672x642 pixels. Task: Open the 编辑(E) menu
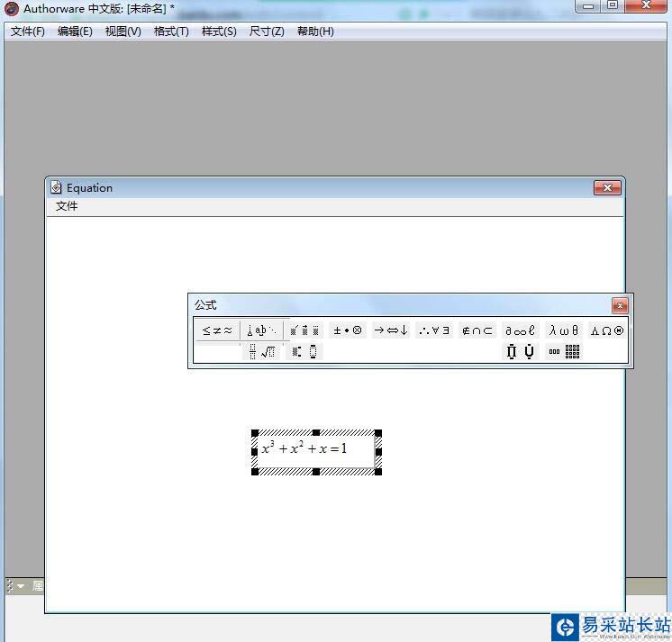tap(75, 32)
